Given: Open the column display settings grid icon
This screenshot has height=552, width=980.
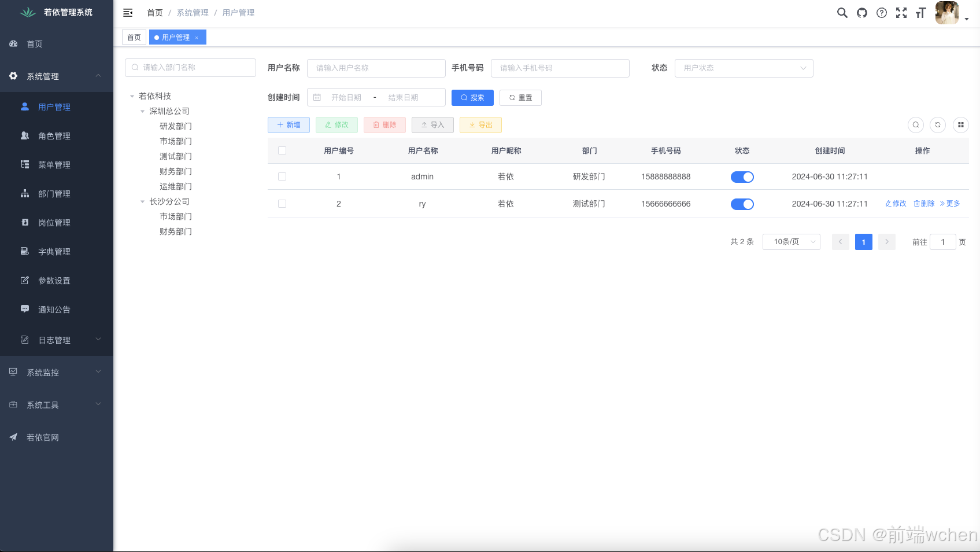Looking at the screenshot, I should coord(961,125).
